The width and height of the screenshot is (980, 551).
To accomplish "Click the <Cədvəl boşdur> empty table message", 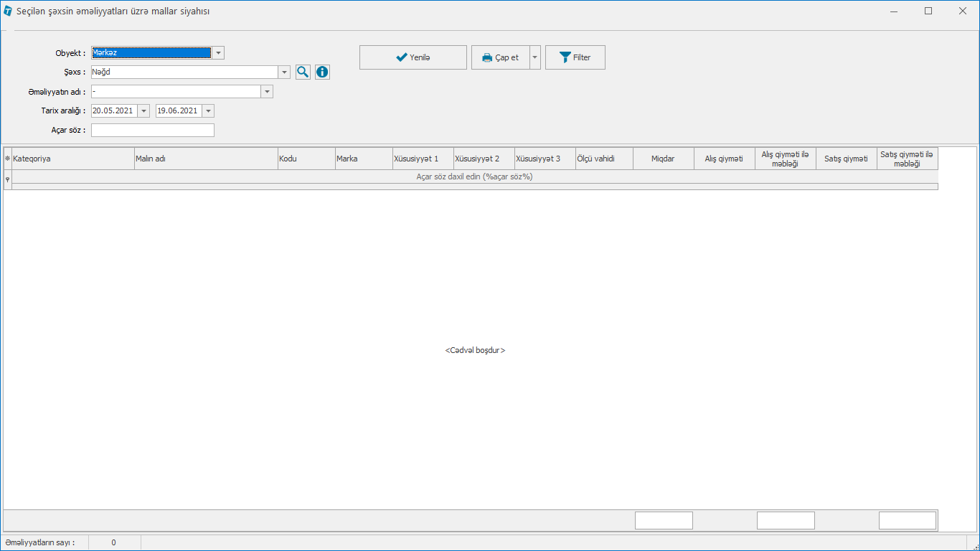I will 475,350.
